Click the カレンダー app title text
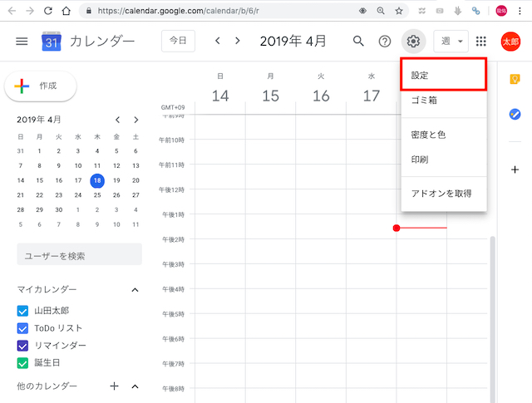532x403 pixels. click(102, 42)
